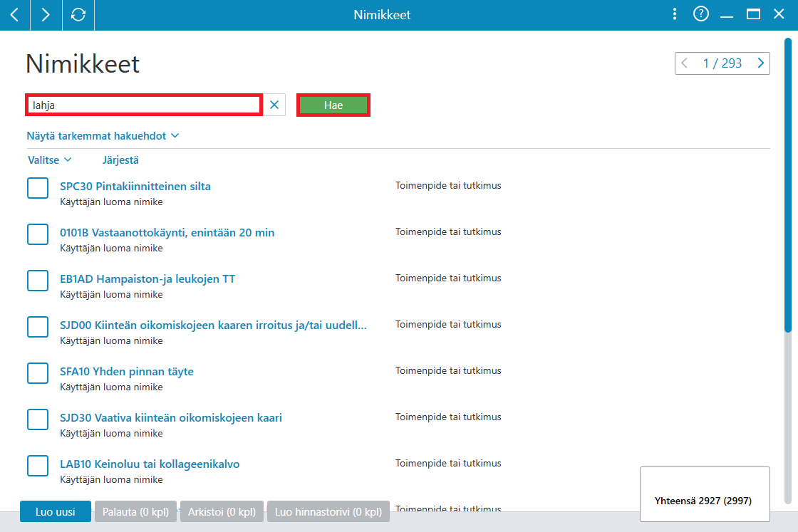The width and height of the screenshot is (798, 532).
Task: Open 0101B Vastaanottokäynti item link
Action: click(x=167, y=232)
